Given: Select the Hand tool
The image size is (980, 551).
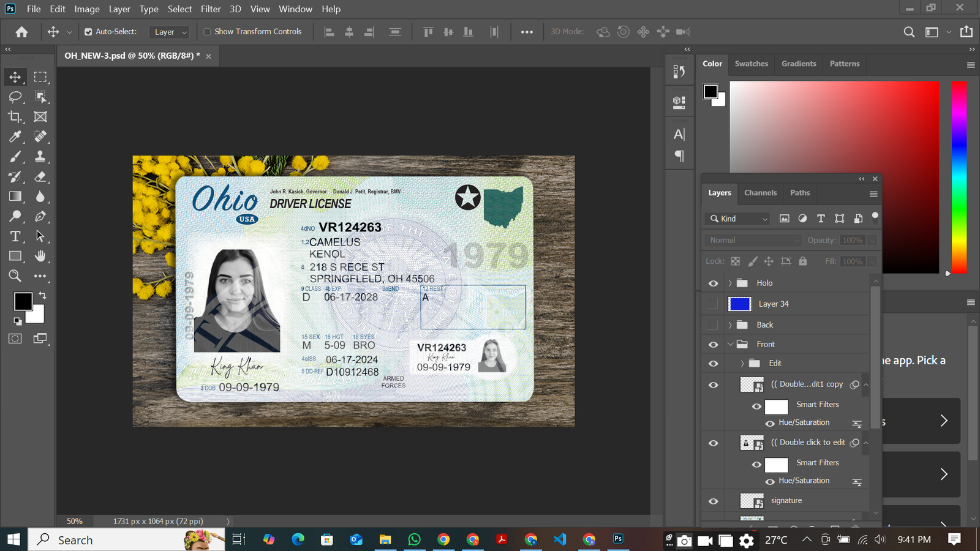Looking at the screenshot, I should [40, 256].
